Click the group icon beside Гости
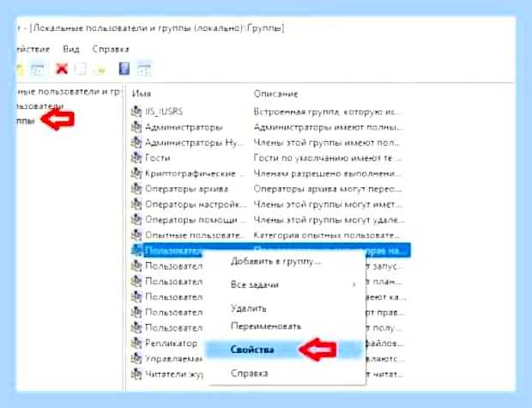The width and height of the screenshot is (532, 408). (x=136, y=158)
